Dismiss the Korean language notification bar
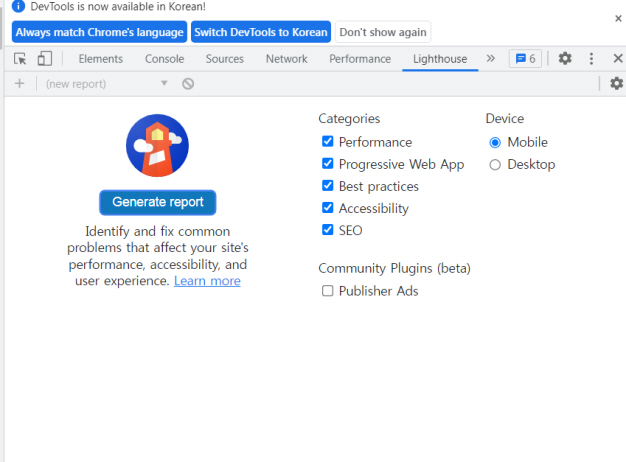This screenshot has height=462, width=626. click(618, 18)
